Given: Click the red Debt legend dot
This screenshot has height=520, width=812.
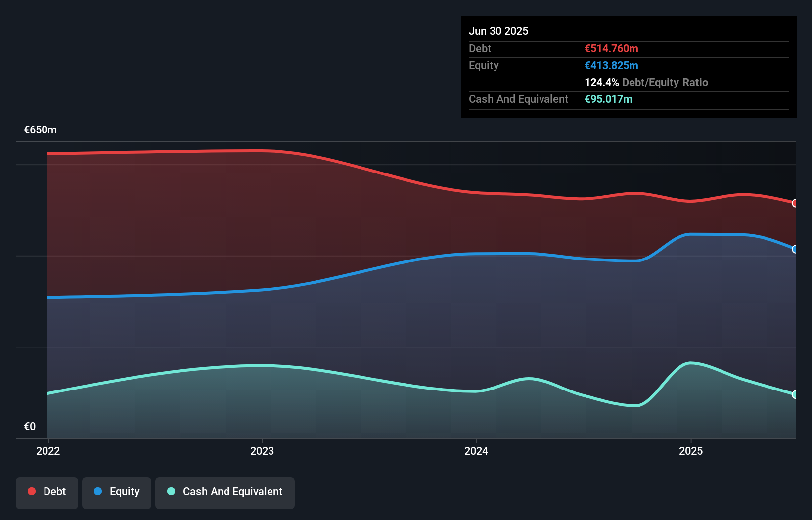Looking at the screenshot, I should 31,491.
